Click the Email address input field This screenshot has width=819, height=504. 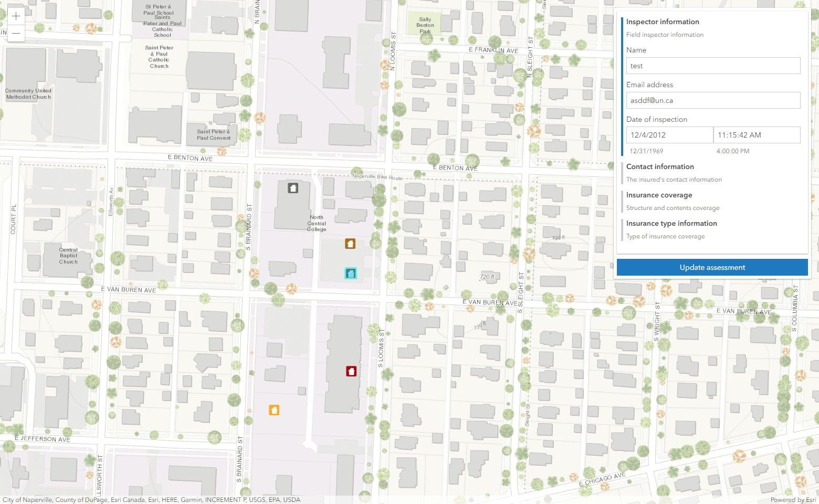(x=713, y=100)
